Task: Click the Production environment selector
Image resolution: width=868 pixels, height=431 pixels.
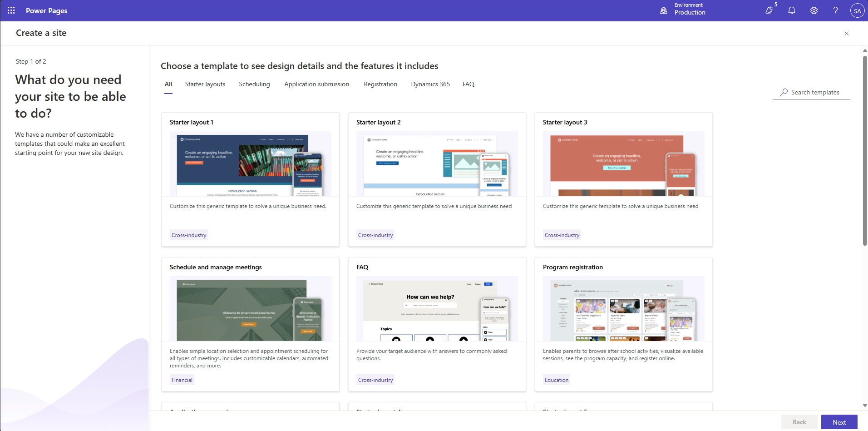Action: pos(690,12)
